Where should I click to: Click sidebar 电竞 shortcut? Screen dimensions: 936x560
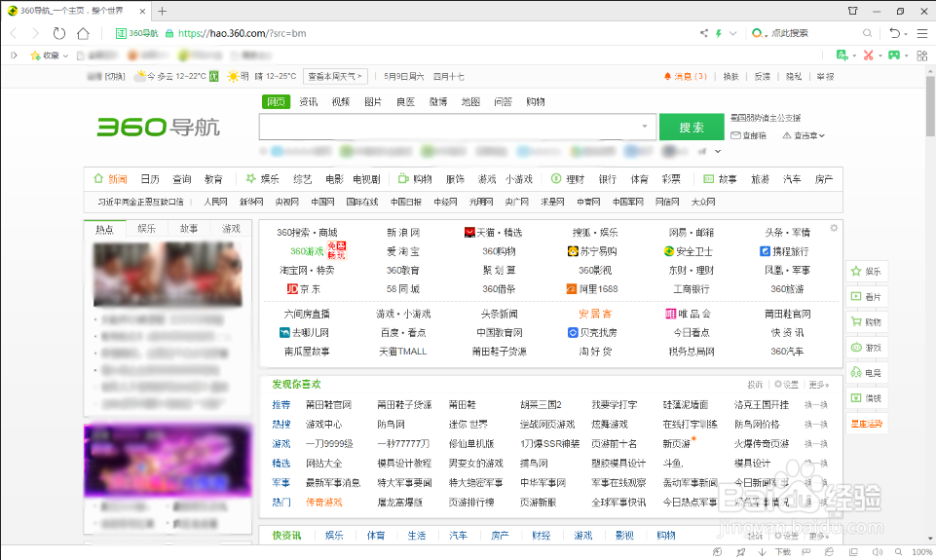[x=867, y=373]
